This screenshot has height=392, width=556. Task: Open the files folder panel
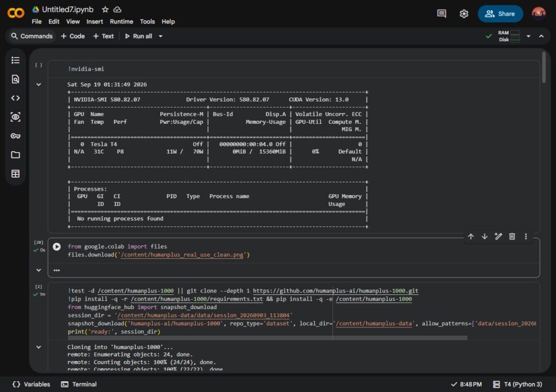(15, 155)
